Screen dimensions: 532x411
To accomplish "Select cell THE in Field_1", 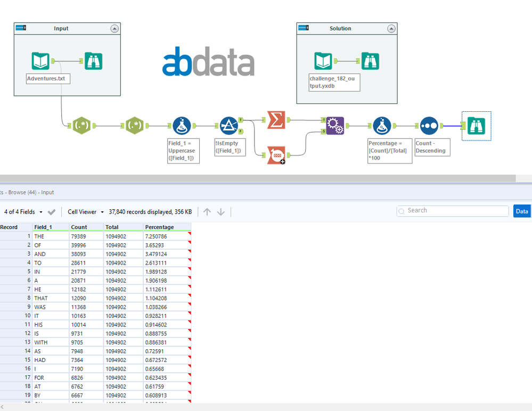I will point(51,236).
